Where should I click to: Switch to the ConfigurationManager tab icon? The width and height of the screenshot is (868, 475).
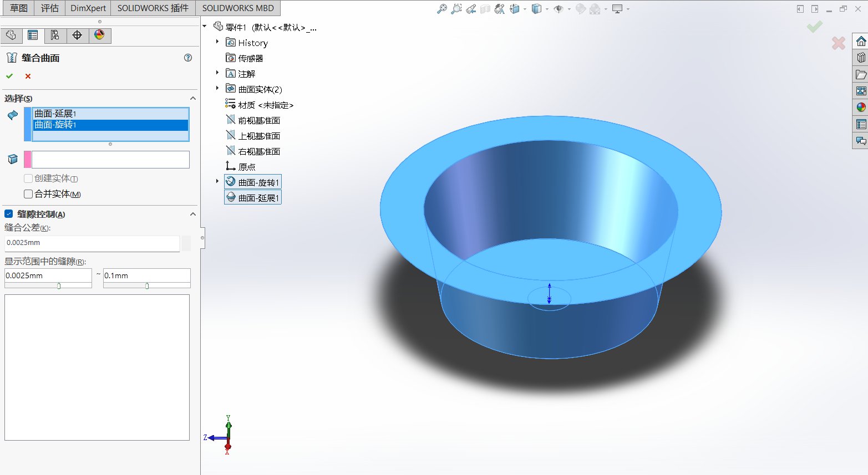pos(55,35)
